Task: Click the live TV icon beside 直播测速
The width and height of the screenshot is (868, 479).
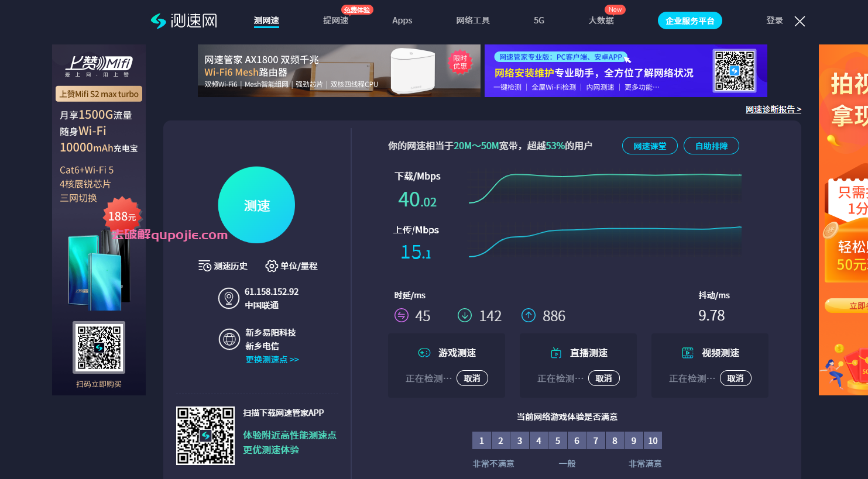Action: [x=556, y=353]
